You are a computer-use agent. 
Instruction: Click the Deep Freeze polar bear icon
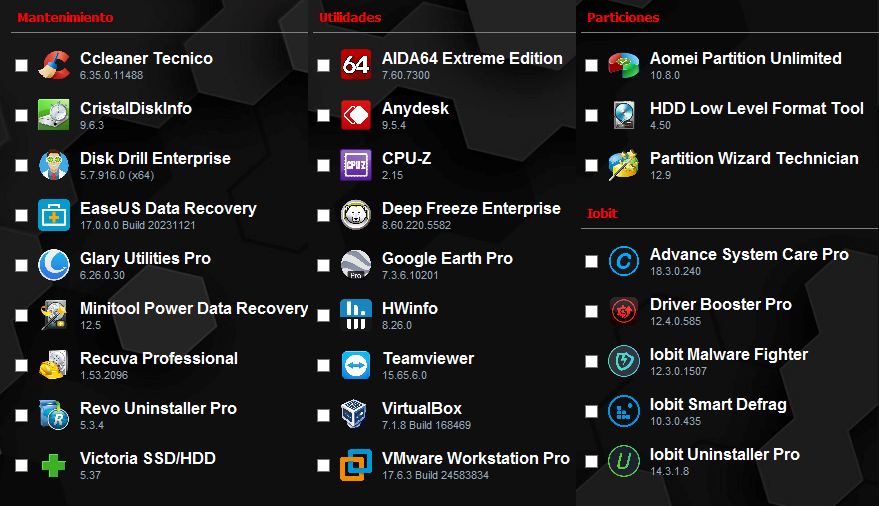[x=356, y=215]
